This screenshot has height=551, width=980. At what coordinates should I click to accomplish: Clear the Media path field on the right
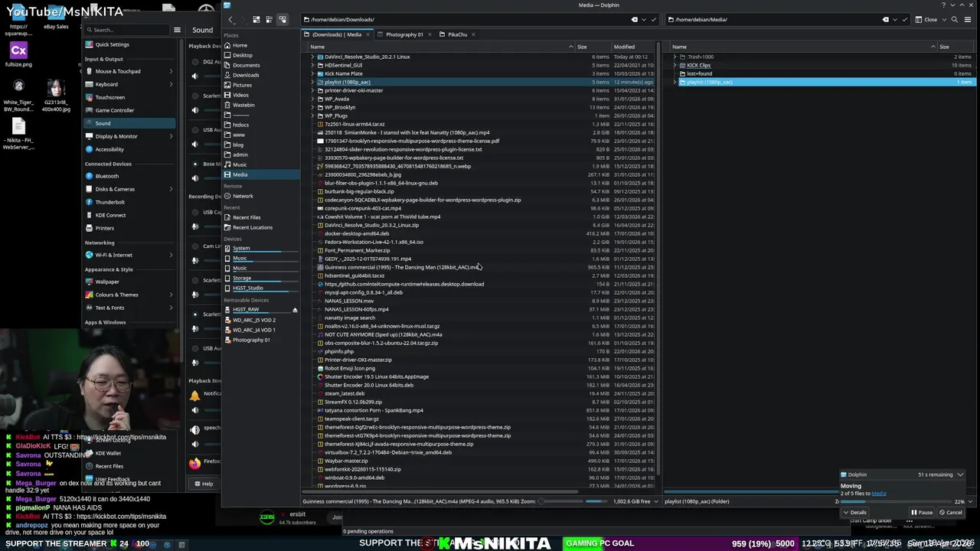pos(886,19)
